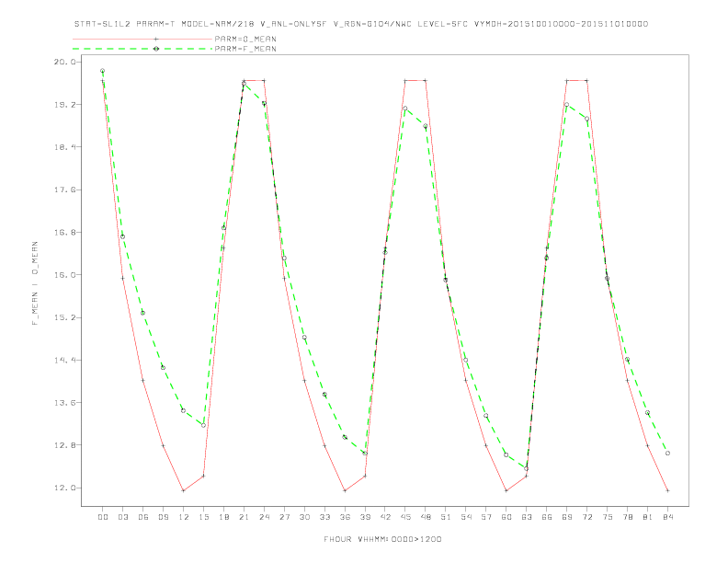Click the x-axis tick label 60
This screenshot has width=728, height=563.
(x=506, y=517)
